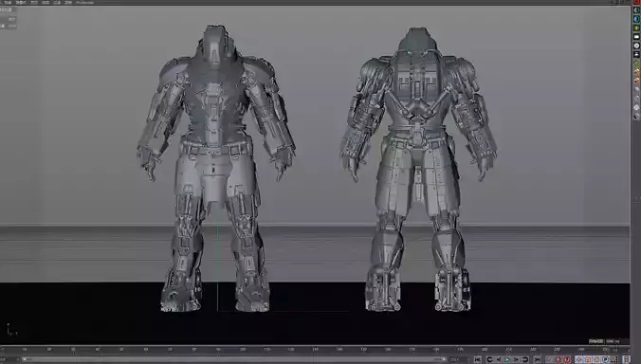Select the blue half-circle icon in right toolbar
This screenshot has height=364, width=641.
pos(636,19)
